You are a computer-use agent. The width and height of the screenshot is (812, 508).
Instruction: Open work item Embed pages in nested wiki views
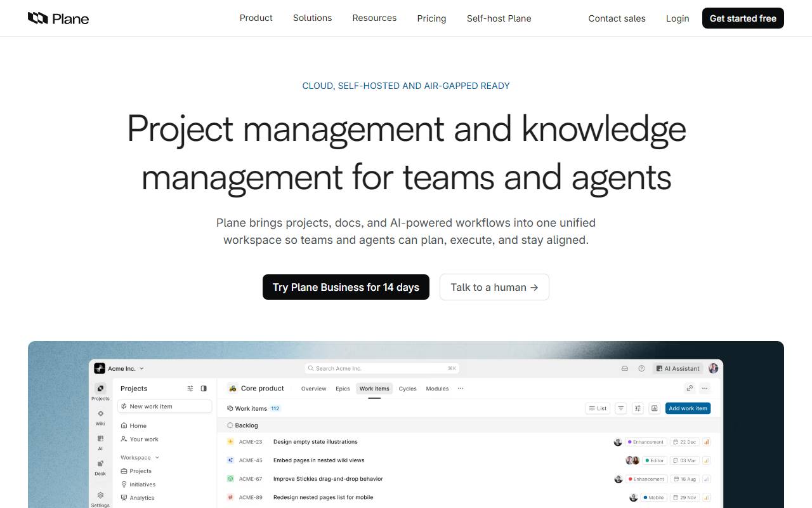pyautogui.click(x=318, y=460)
